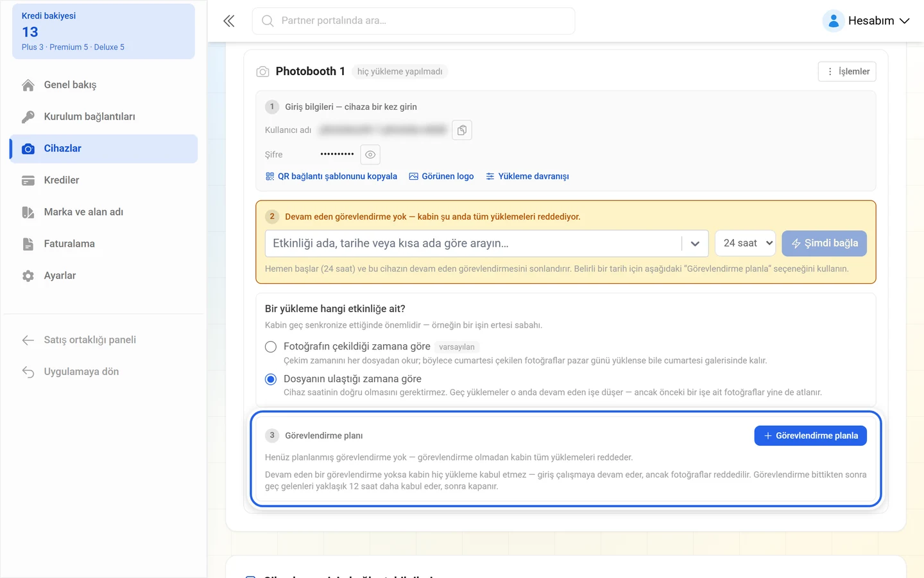This screenshot has width=924, height=578.
Task: Open Genel bakış home icon
Action: [28, 85]
